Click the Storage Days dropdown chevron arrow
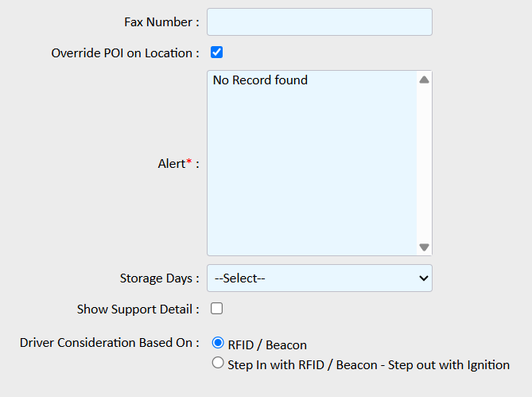 [x=422, y=278]
